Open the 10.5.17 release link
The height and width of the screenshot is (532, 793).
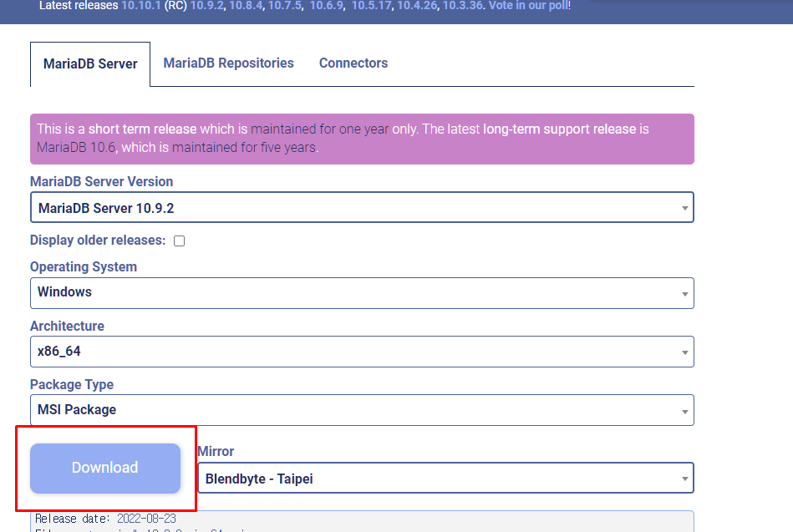[x=372, y=6]
